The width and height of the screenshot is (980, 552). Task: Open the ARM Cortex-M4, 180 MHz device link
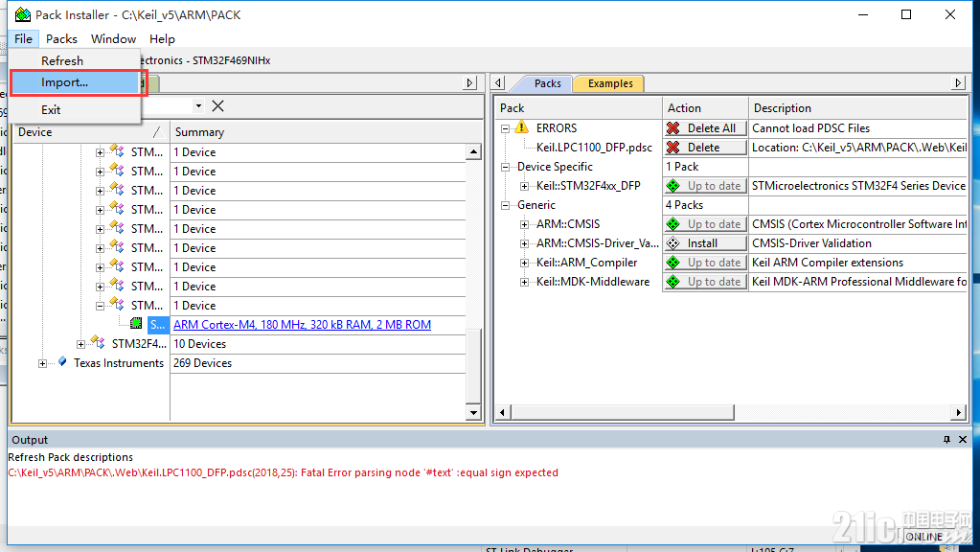tap(302, 325)
